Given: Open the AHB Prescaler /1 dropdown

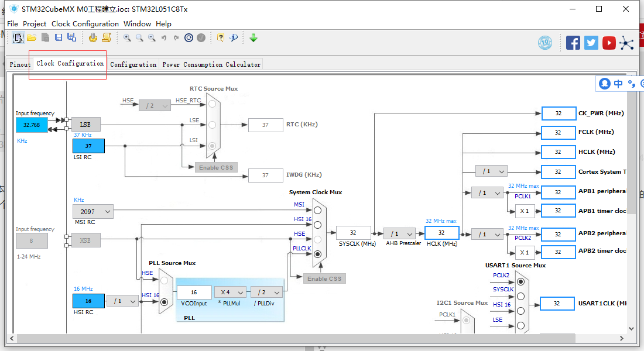Looking at the screenshot, I should pos(399,233).
